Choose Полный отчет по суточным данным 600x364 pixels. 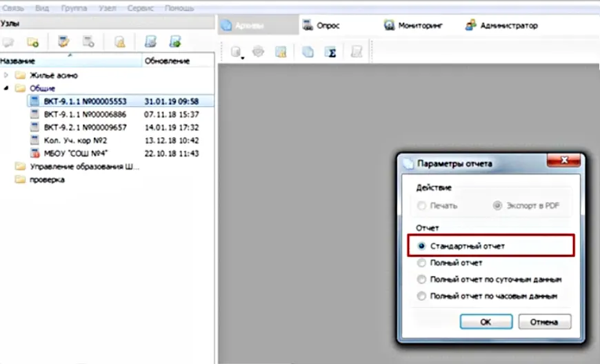click(x=422, y=279)
